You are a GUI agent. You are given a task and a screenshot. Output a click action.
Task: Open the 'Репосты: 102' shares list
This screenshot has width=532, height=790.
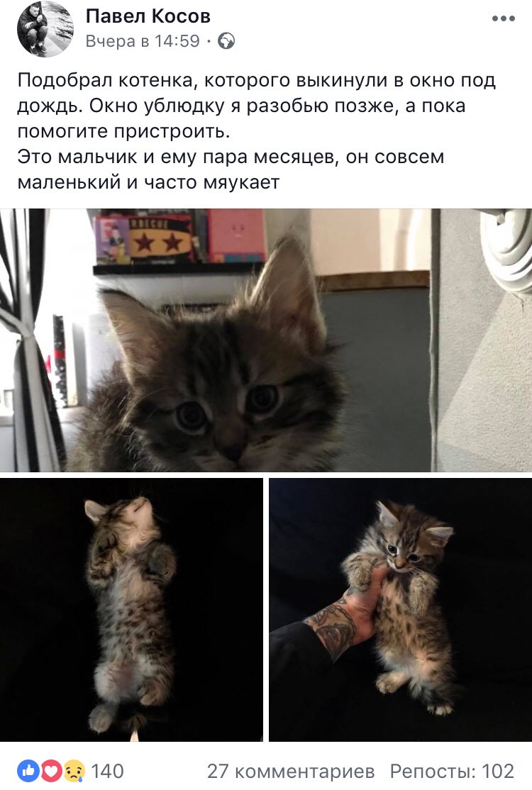pos(452,771)
